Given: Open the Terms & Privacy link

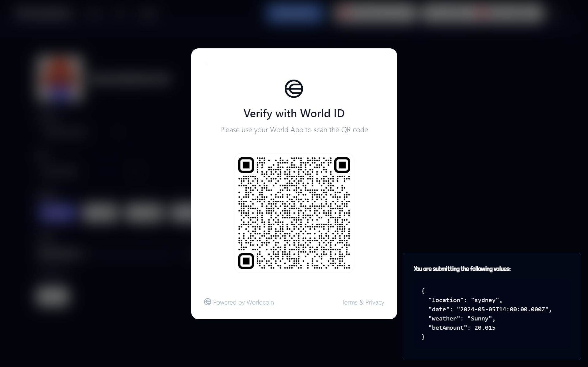Looking at the screenshot, I should coord(363,302).
